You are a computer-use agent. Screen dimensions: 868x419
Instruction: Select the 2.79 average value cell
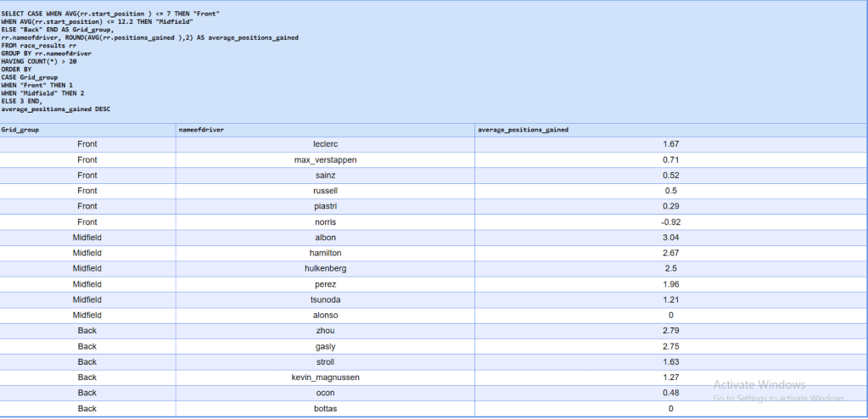[x=670, y=330]
